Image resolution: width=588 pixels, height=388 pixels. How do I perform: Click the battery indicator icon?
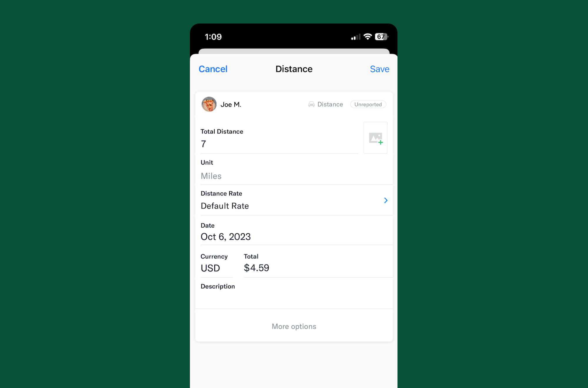pos(381,36)
